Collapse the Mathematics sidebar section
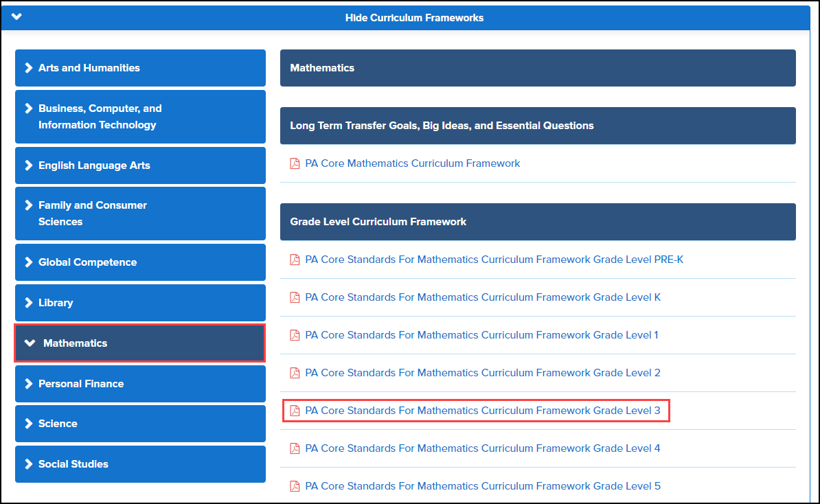Screen dimensions: 820x504 [140, 343]
